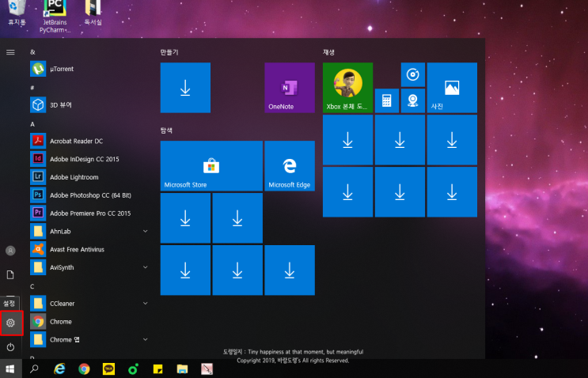Click the 'C' letter header
588x378 pixels.
tap(32, 286)
